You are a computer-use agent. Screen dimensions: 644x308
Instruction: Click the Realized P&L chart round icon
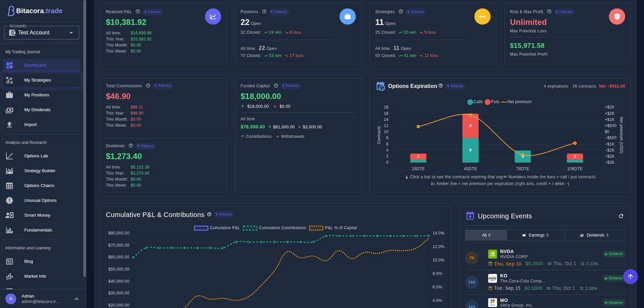(213, 17)
